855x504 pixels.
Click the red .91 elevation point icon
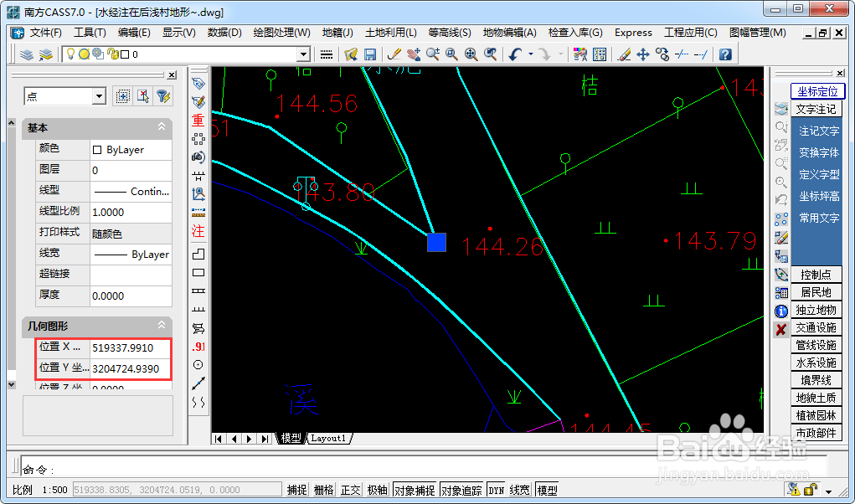click(198, 347)
